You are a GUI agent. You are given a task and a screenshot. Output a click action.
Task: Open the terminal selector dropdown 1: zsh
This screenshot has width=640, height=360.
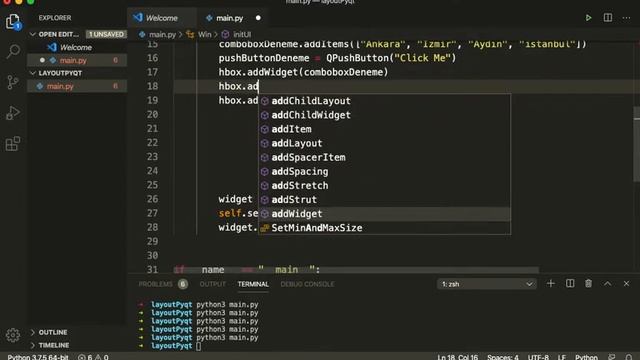pyautogui.click(x=487, y=284)
